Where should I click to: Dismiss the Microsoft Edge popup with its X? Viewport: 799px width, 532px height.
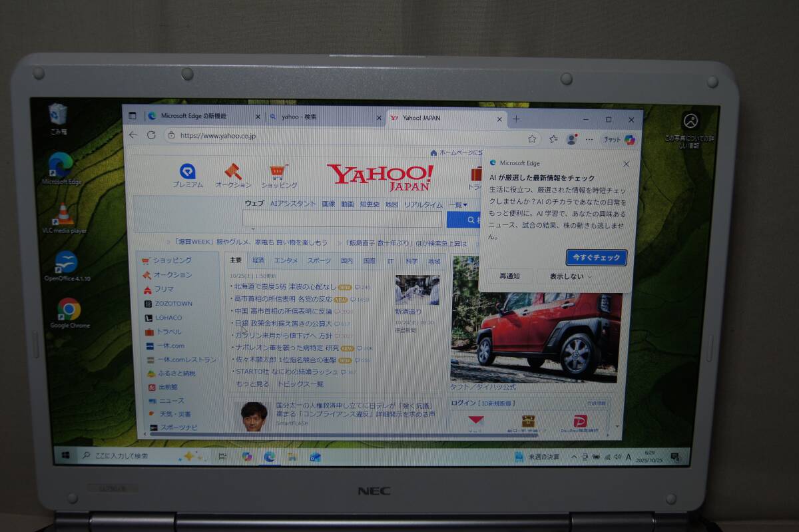tap(626, 163)
